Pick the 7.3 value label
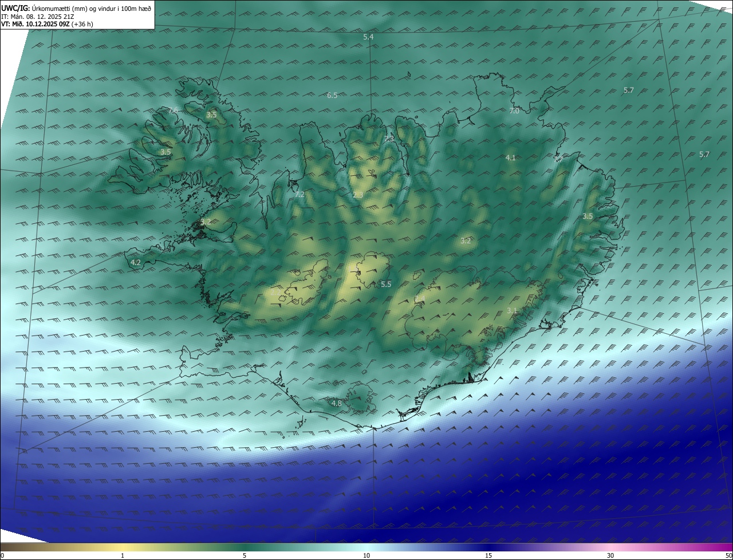Screen dimensions: 733x560 [389, 139]
